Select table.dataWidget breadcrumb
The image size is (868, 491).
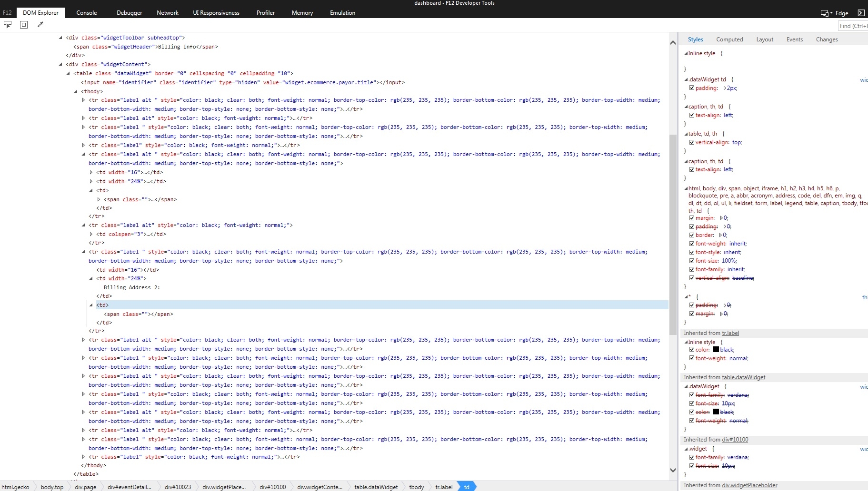click(376, 487)
